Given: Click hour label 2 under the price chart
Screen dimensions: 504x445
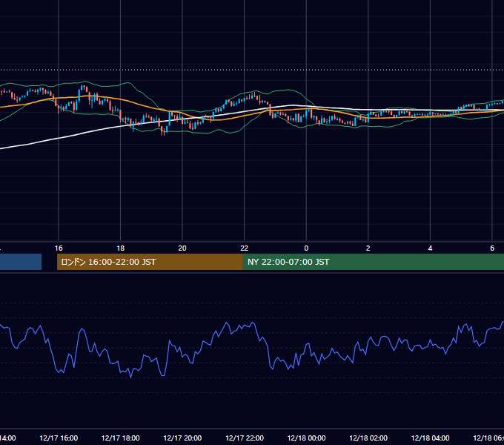Looking at the screenshot, I should 368,248.
